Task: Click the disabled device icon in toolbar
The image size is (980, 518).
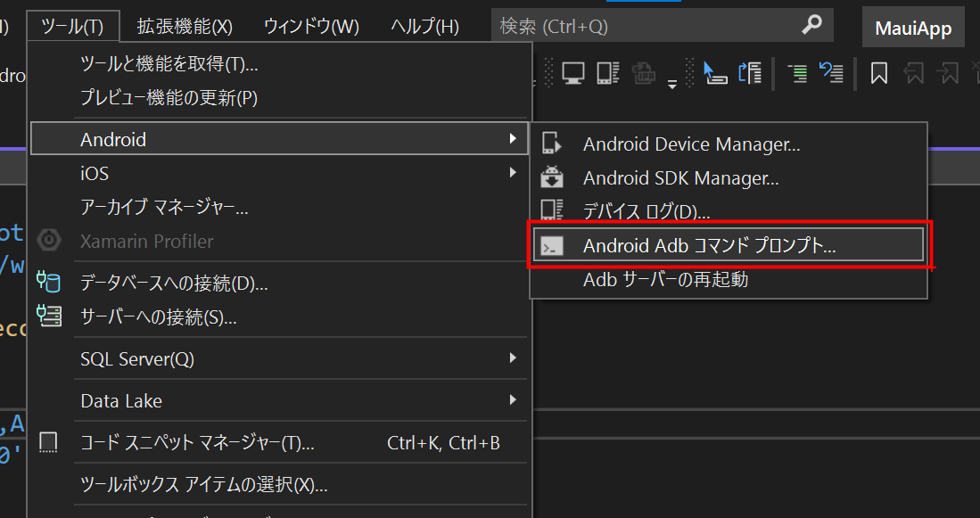Action: coord(643,73)
